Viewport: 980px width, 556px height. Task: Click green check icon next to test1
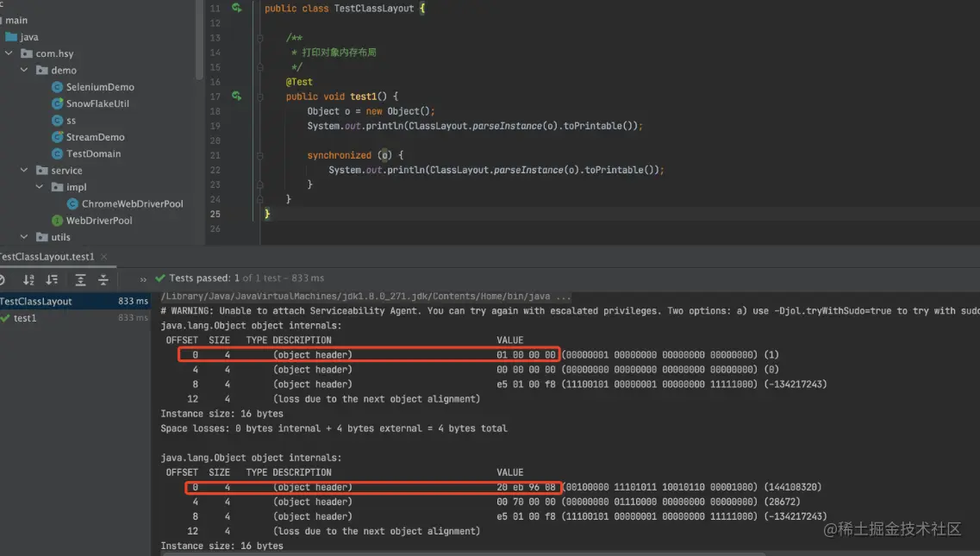click(x=5, y=318)
